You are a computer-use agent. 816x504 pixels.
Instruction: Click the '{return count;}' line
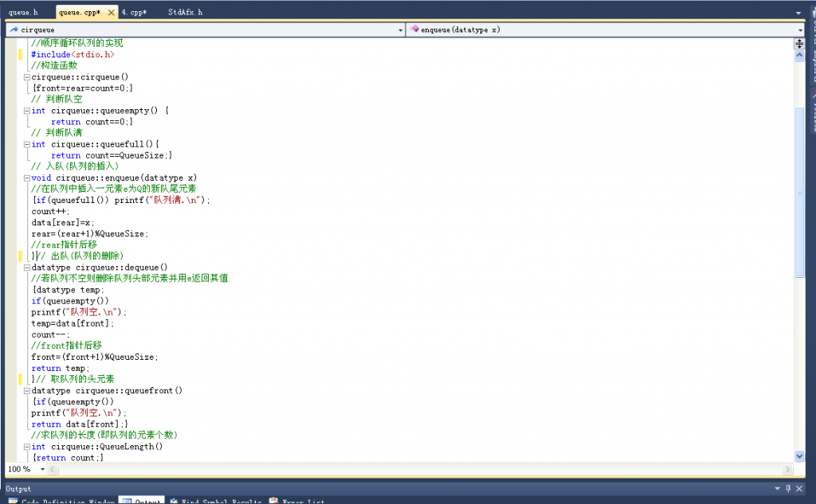69,458
